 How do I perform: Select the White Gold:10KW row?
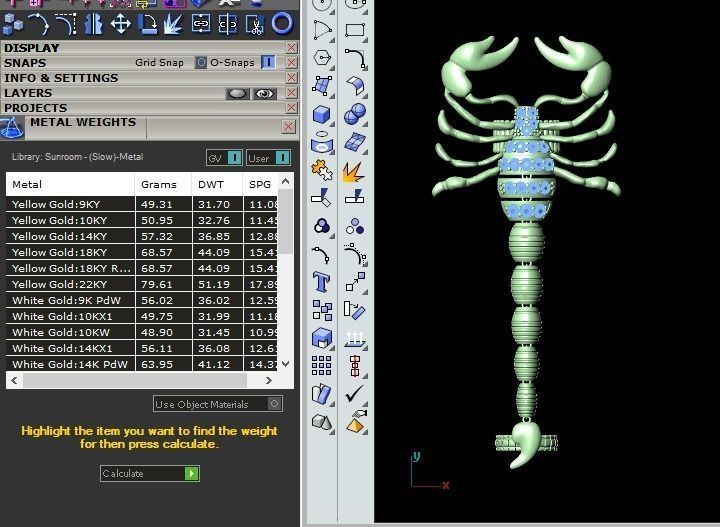pyautogui.click(x=142, y=332)
